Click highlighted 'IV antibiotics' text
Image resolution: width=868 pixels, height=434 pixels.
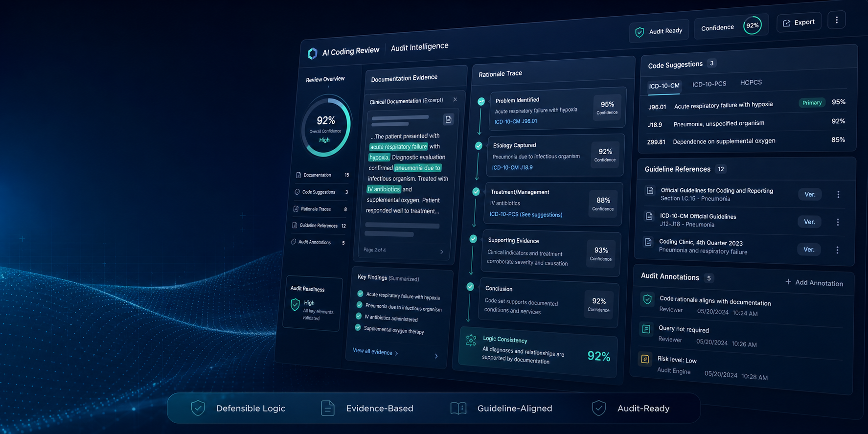[384, 189]
